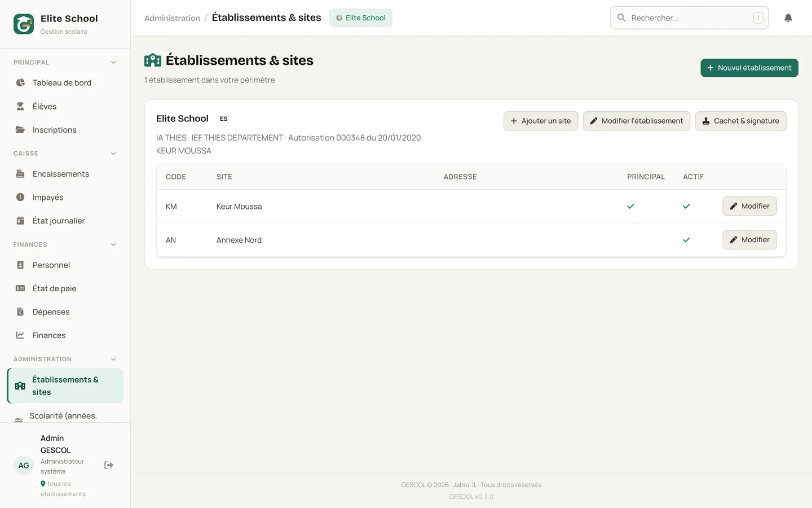Click the Finances chart icon
This screenshot has height=508, width=812.
(x=20, y=335)
